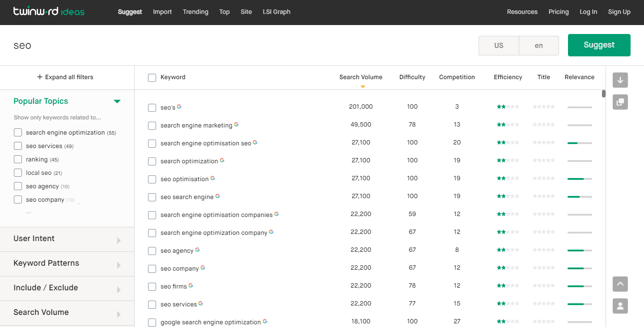Open the Site tab
The width and height of the screenshot is (644, 327).
click(246, 12)
